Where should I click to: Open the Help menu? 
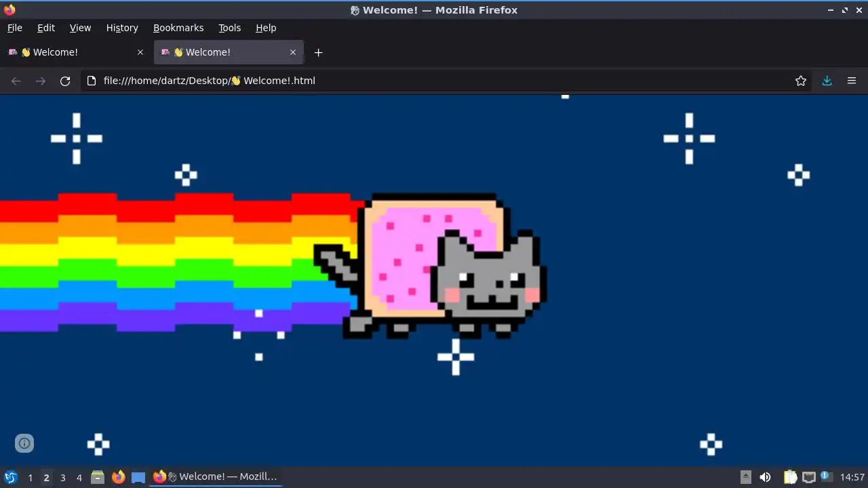click(x=266, y=28)
